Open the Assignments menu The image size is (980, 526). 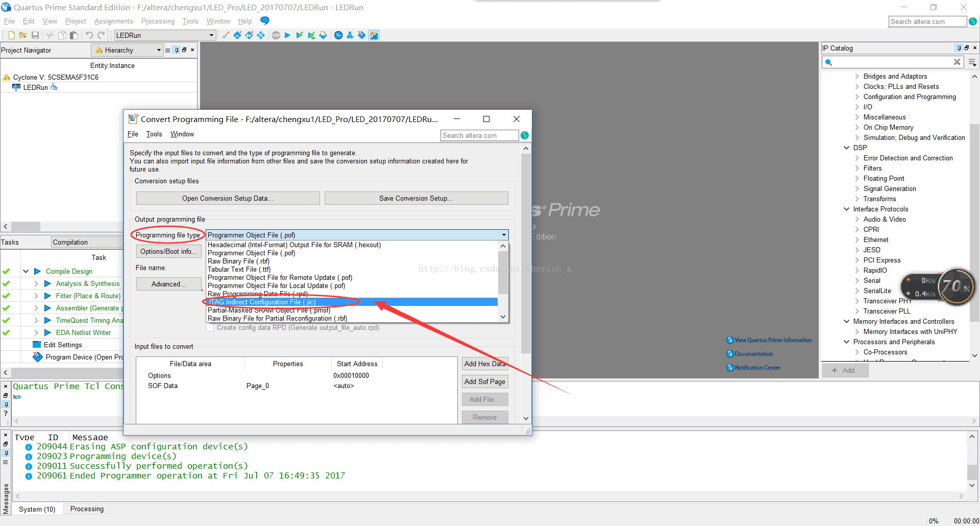(x=113, y=21)
